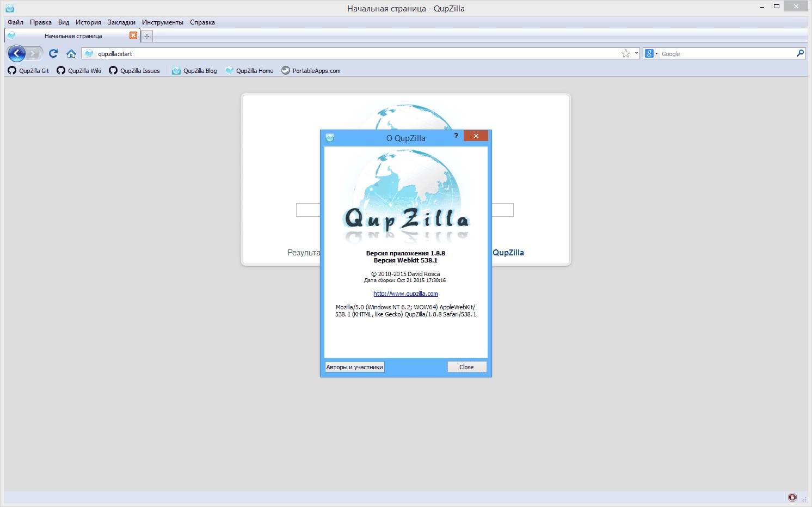Open the Вид menu
This screenshot has width=812, height=507.
pyautogui.click(x=64, y=22)
